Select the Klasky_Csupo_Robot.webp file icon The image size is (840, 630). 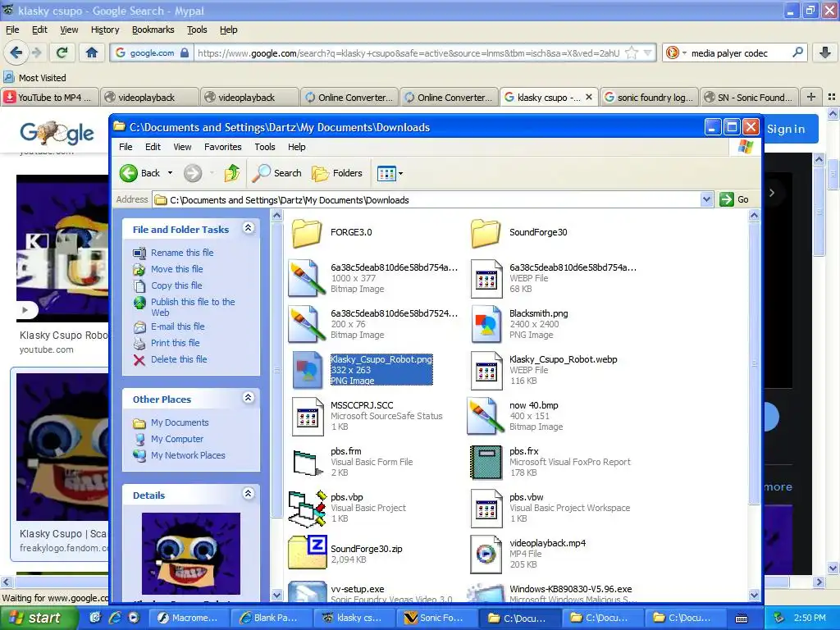point(486,371)
